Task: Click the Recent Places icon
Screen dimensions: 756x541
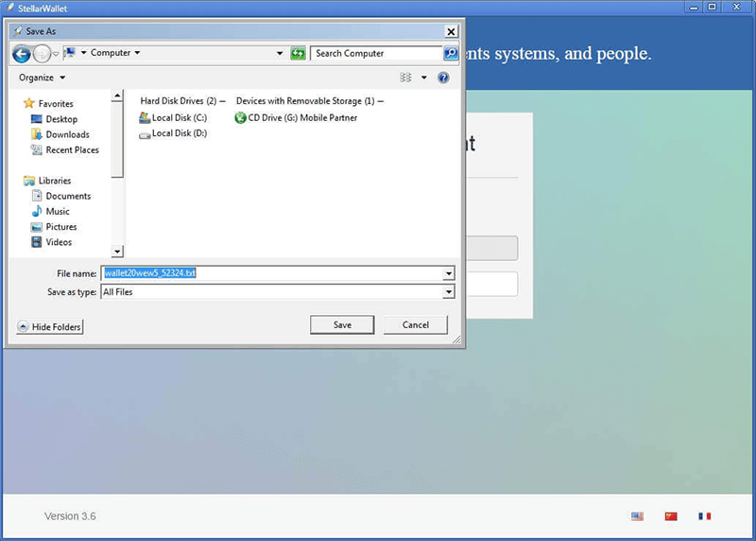Action: [37, 149]
